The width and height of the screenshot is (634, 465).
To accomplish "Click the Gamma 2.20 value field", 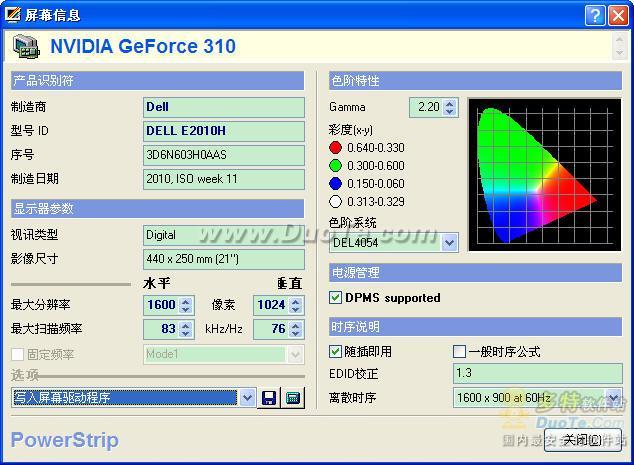I will (426, 107).
